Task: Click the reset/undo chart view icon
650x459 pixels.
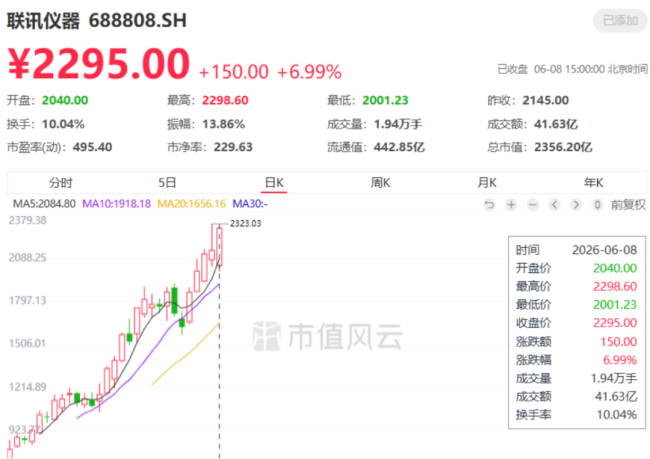Action: point(490,204)
